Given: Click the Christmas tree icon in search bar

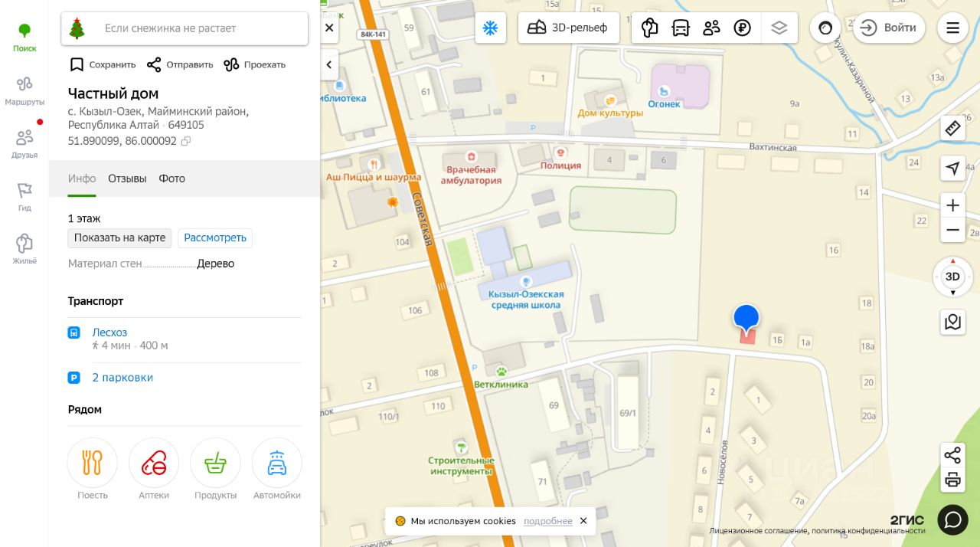Looking at the screenshot, I should (x=77, y=28).
